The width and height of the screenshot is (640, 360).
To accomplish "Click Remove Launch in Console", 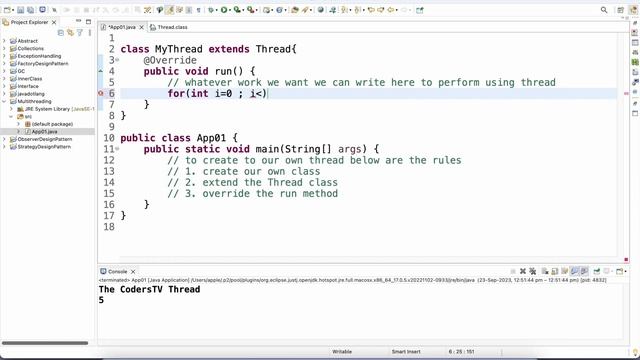I will [523, 271].
